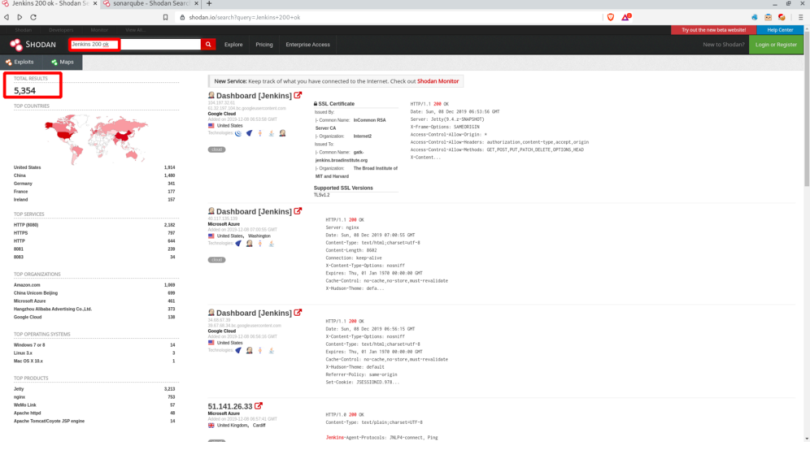810x450 pixels.
Task: Open external link icon beside second Dashboard [Jenkins]
Action: (x=297, y=212)
